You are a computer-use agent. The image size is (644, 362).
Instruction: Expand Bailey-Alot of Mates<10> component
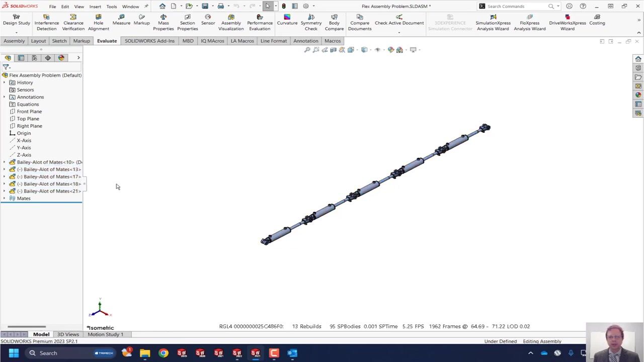(5, 162)
